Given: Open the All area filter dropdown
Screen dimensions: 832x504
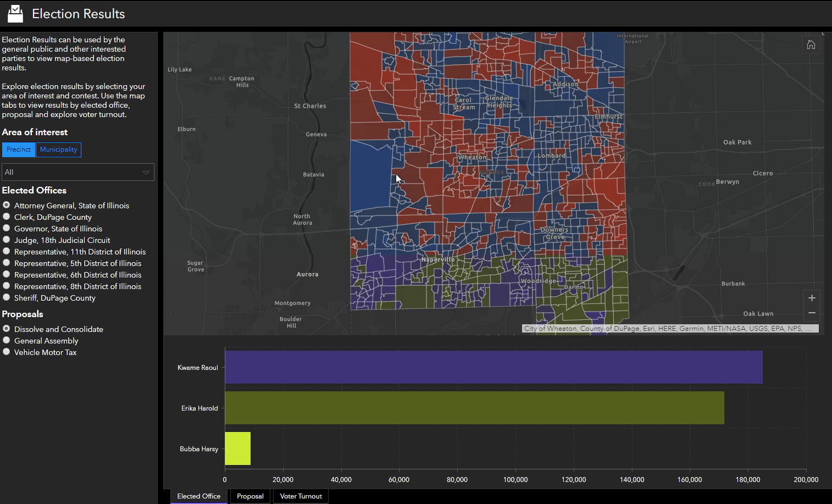Looking at the screenshot, I should [x=77, y=172].
